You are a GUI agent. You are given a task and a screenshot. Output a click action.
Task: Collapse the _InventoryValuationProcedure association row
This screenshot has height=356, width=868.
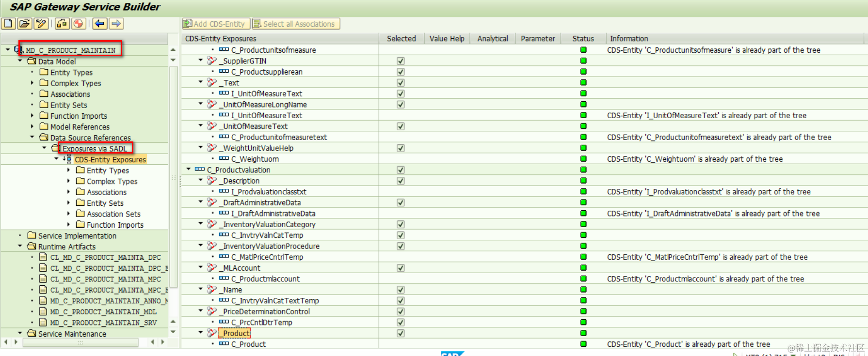pos(201,246)
